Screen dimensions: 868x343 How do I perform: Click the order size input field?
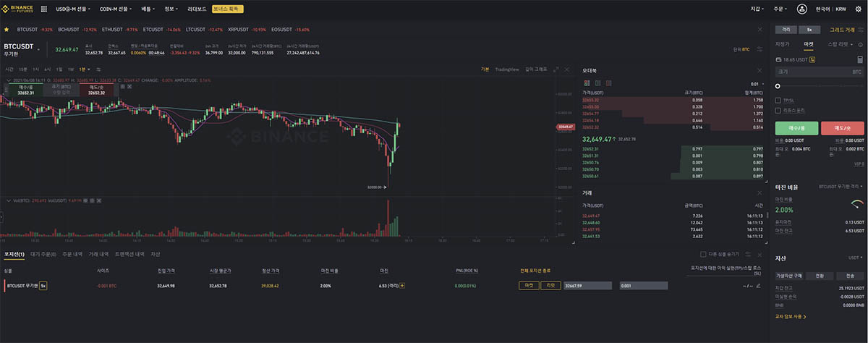(x=820, y=72)
